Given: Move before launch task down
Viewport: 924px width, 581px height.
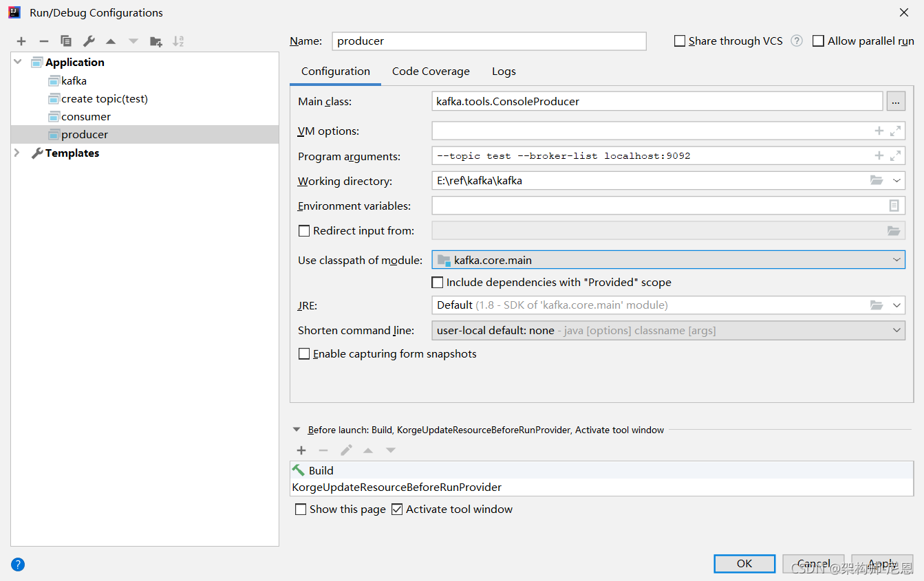Looking at the screenshot, I should [x=391, y=450].
